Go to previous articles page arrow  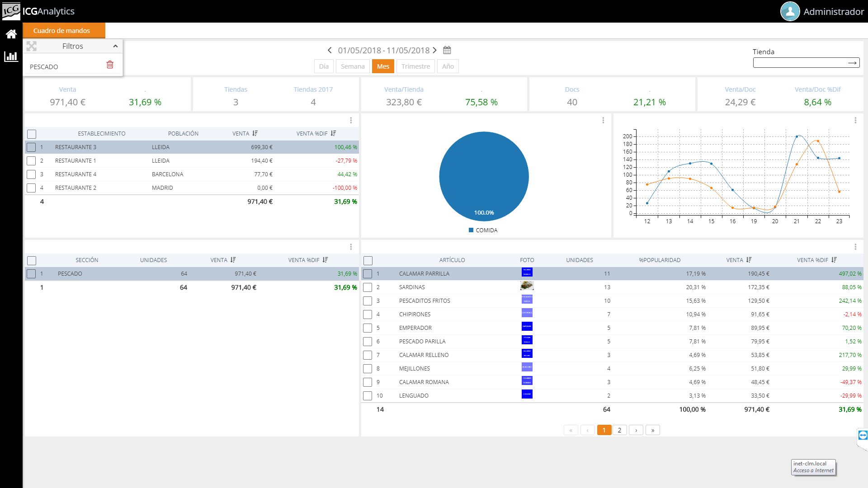point(587,430)
